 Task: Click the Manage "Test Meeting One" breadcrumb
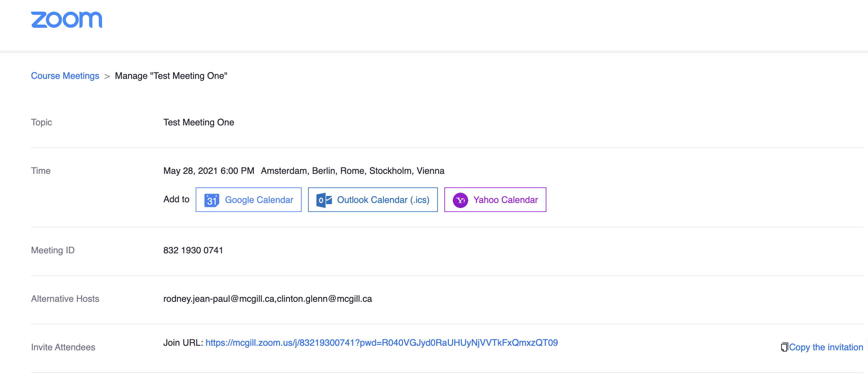(171, 76)
